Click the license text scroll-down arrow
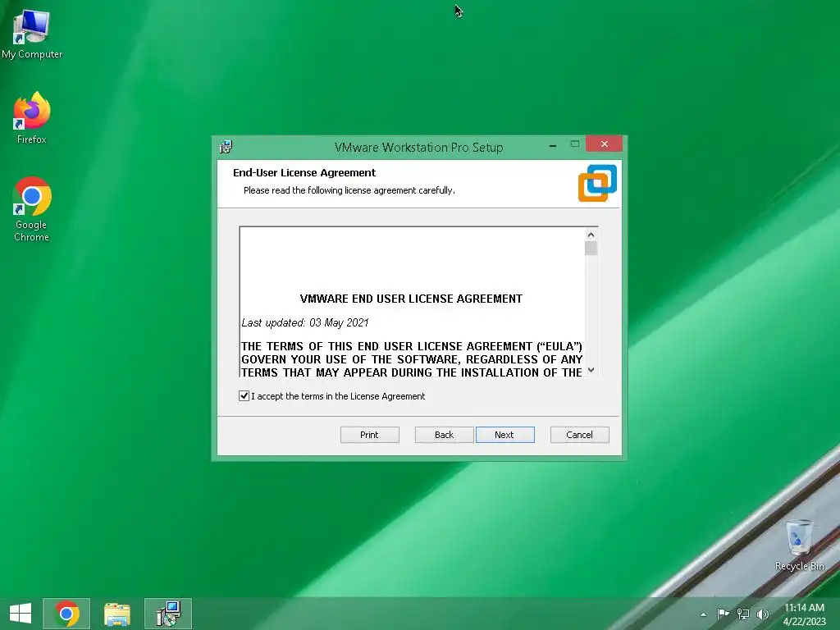 (x=591, y=370)
